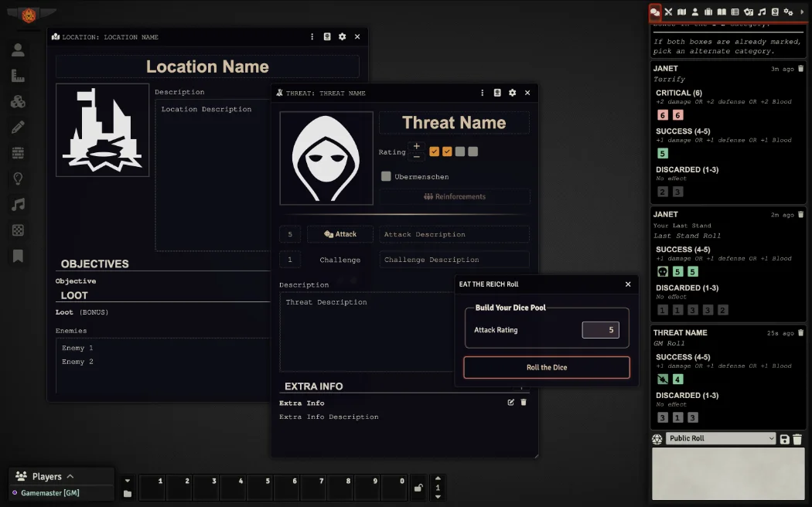812x507 pixels.
Task: Click the hooded threat portrait image
Action: coord(326,158)
